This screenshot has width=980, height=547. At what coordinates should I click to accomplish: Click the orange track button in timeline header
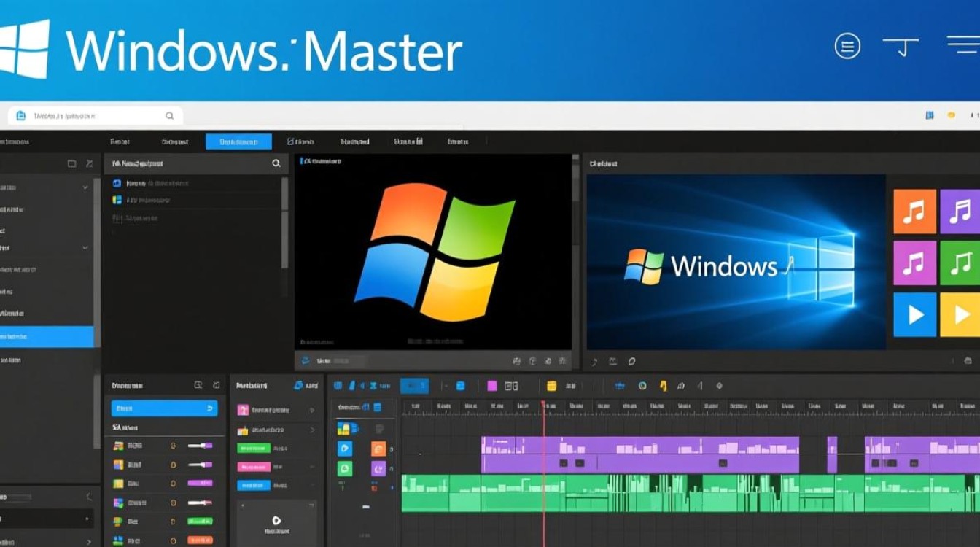pyautogui.click(x=378, y=449)
